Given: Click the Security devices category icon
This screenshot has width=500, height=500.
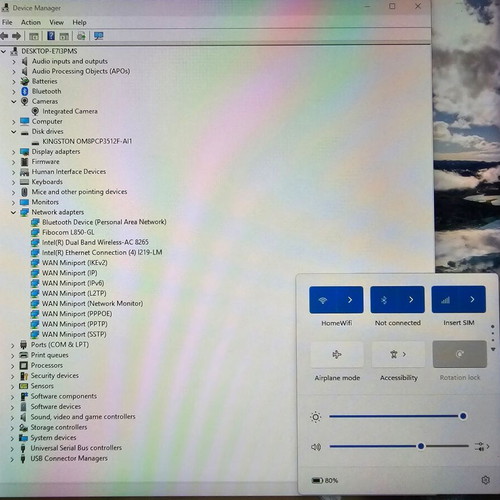Looking at the screenshot, I should pos(23,376).
